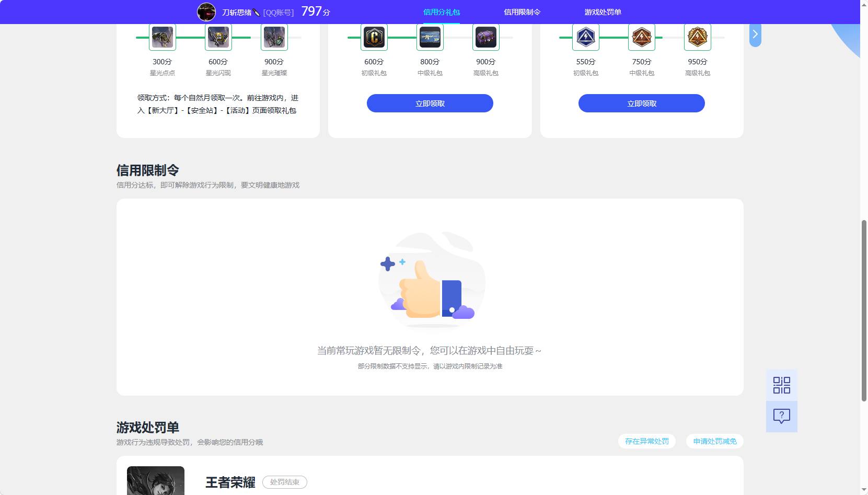Select the 600分 初级礼包 C badge icon
The height and width of the screenshot is (495, 868).
click(x=374, y=37)
